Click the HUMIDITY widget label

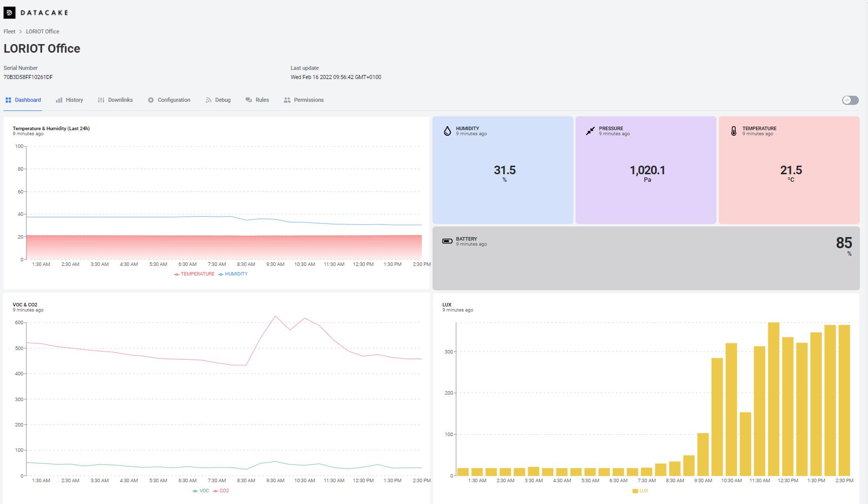coord(467,129)
